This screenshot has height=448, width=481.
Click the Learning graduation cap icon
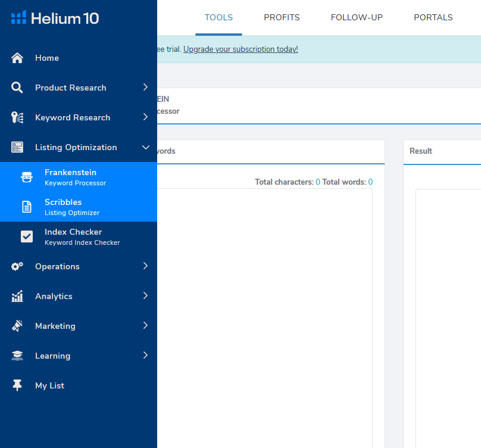pos(17,356)
